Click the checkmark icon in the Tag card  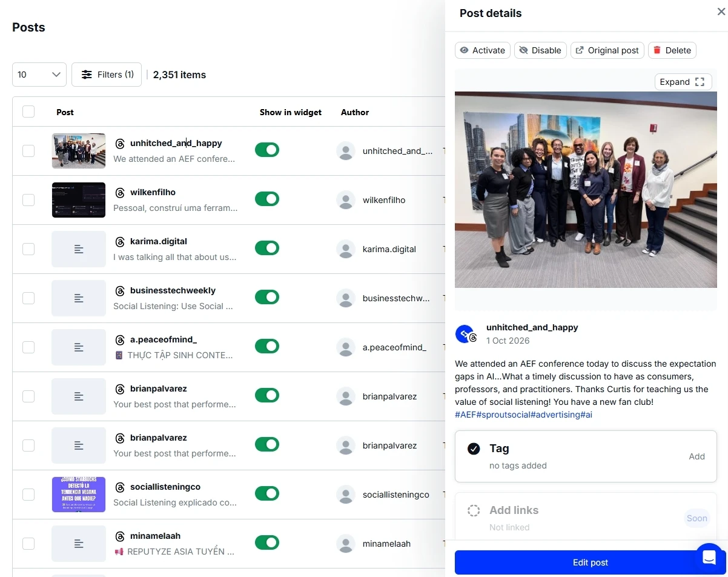[x=474, y=449]
